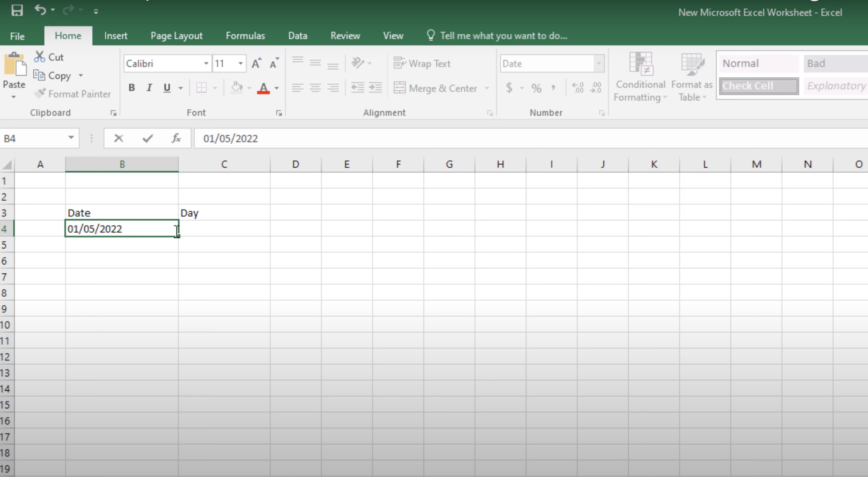Toggle italic formatting
The width and height of the screenshot is (868, 477).
coord(149,88)
